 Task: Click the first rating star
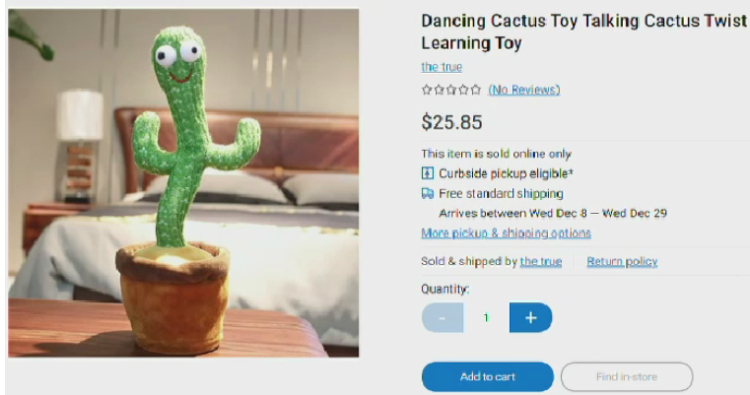point(427,89)
